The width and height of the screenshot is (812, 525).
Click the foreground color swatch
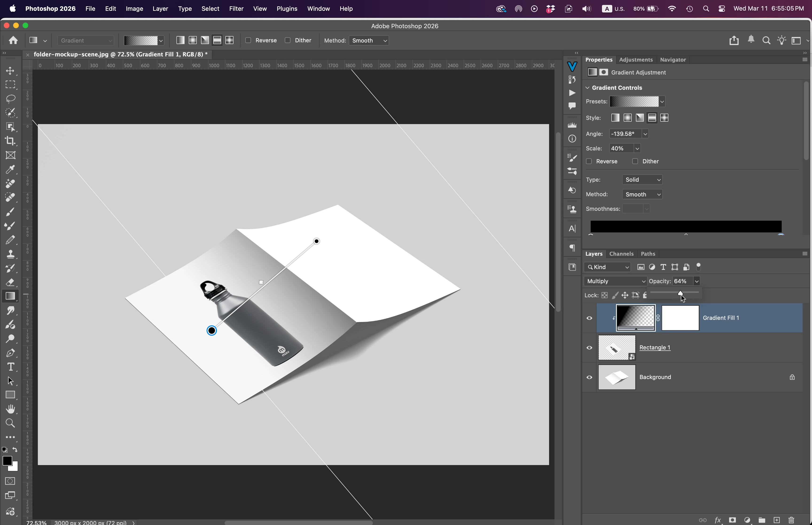7,461
